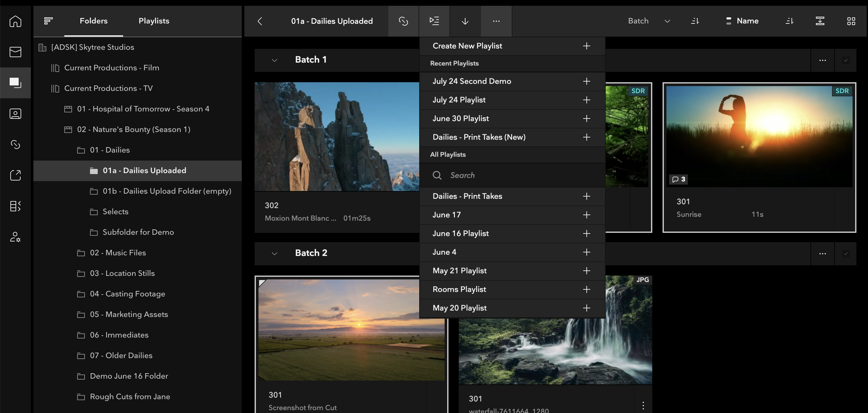Check the Batch 2 select-all checkbox
Image resolution: width=868 pixels, height=413 pixels.
pos(845,253)
